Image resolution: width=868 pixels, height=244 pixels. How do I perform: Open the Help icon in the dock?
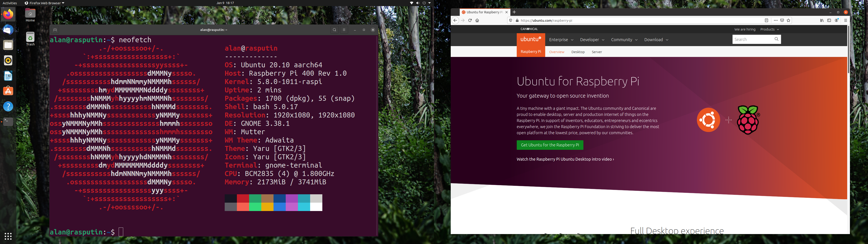(8, 106)
